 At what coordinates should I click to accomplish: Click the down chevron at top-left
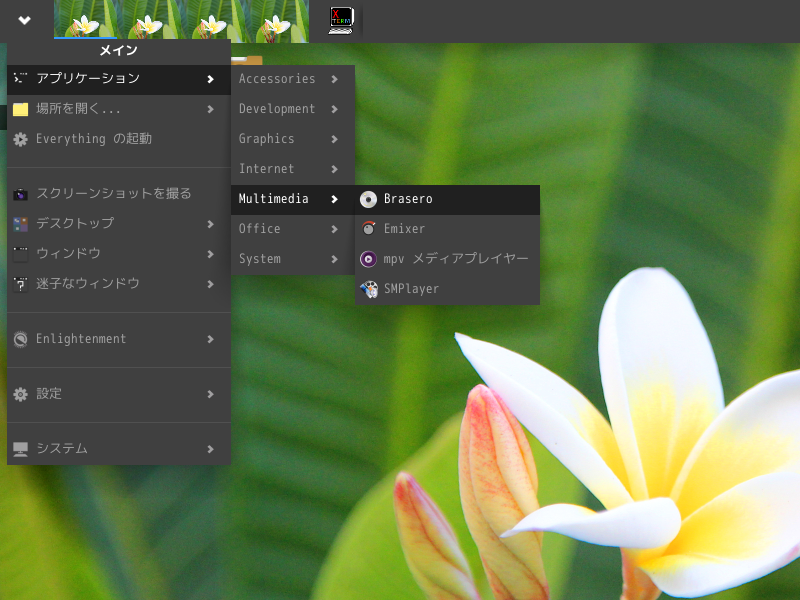24,20
